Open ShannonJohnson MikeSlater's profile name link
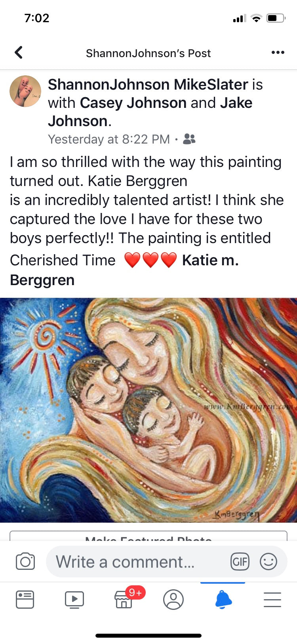The width and height of the screenshot is (297, 644). tap(148, 84)
